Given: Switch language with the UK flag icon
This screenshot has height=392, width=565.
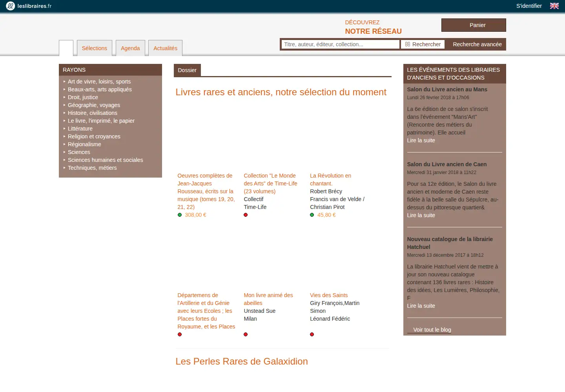Looking at the screenshot, I should click(x=554, y=6).
